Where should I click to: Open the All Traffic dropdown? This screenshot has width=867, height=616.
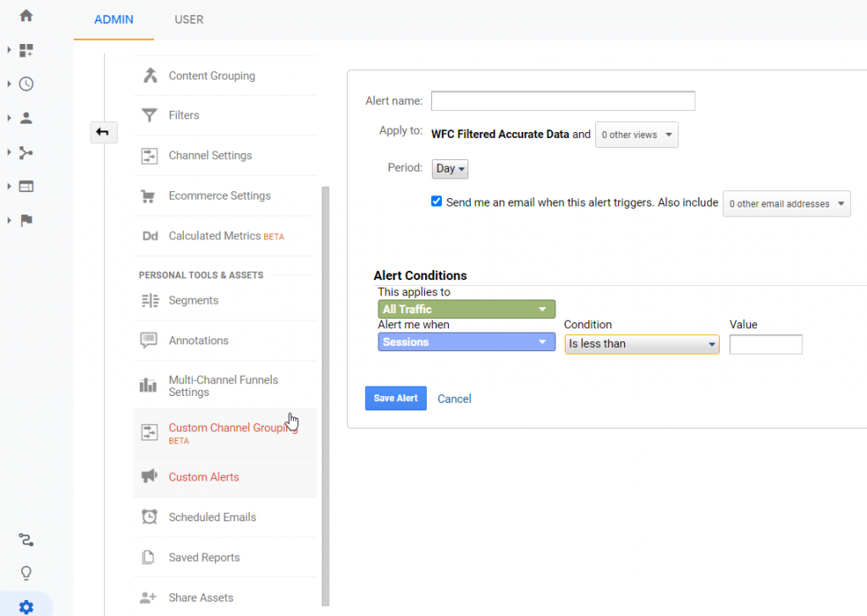[x=467, y=310]
